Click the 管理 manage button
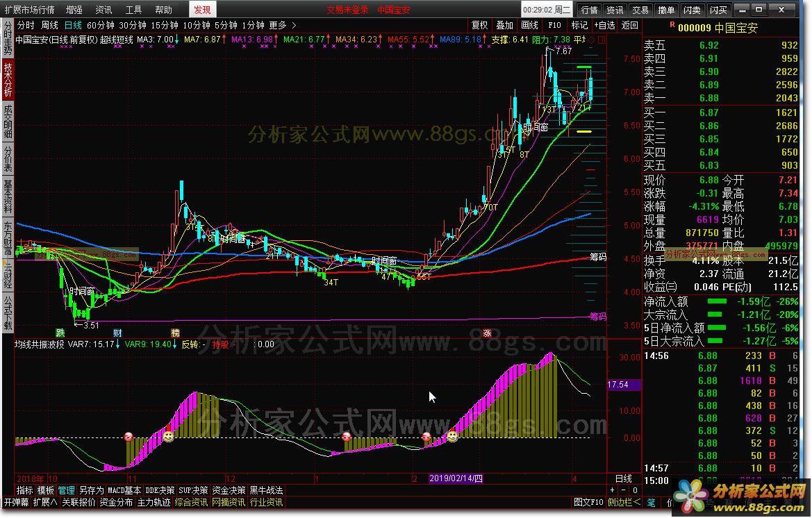 point(66,491)
